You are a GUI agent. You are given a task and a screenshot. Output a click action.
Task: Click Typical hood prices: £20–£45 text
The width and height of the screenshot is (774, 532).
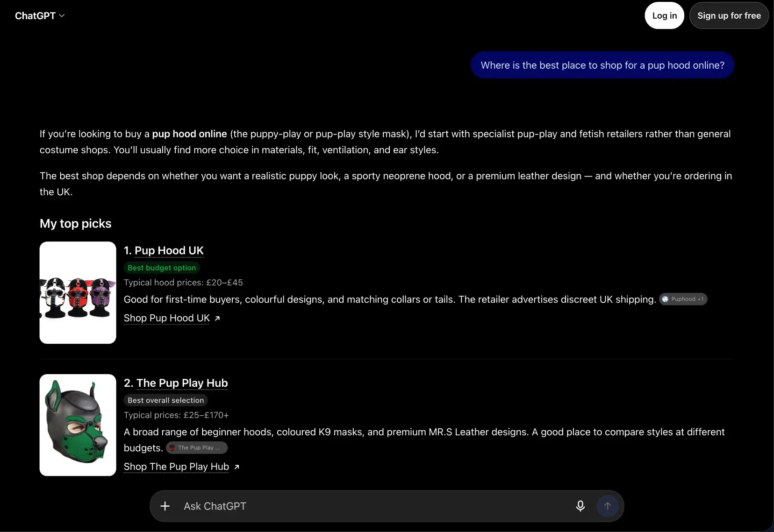tap(183, 283)
